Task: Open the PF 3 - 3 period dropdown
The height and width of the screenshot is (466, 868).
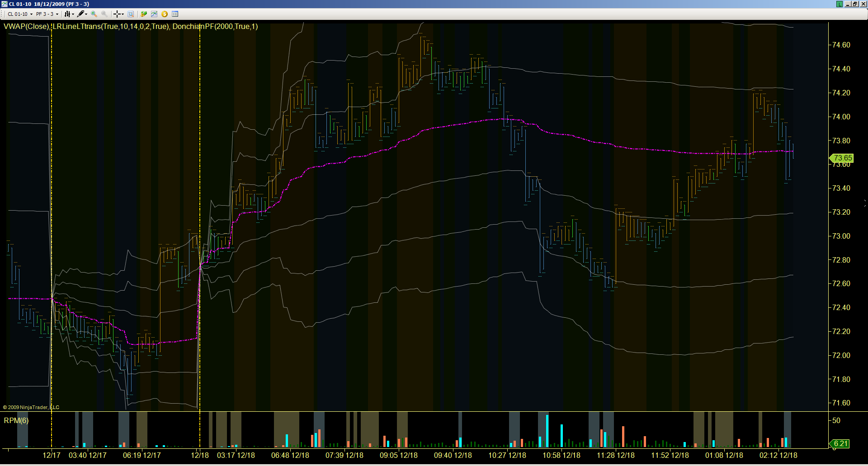Action: click(x=47, y=14)
